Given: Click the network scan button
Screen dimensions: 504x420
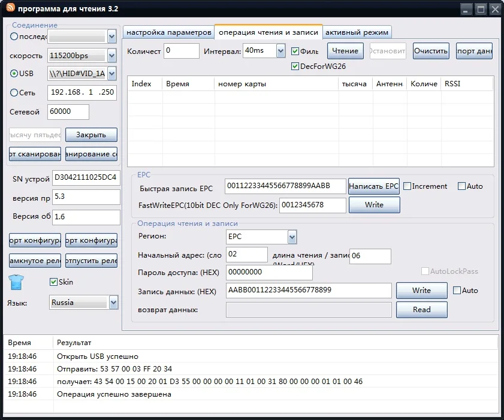Looking at the screenshot, I should point(91,154).
